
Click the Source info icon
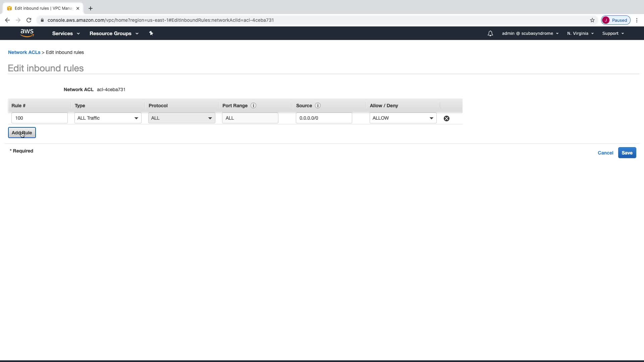coord(318,106)
